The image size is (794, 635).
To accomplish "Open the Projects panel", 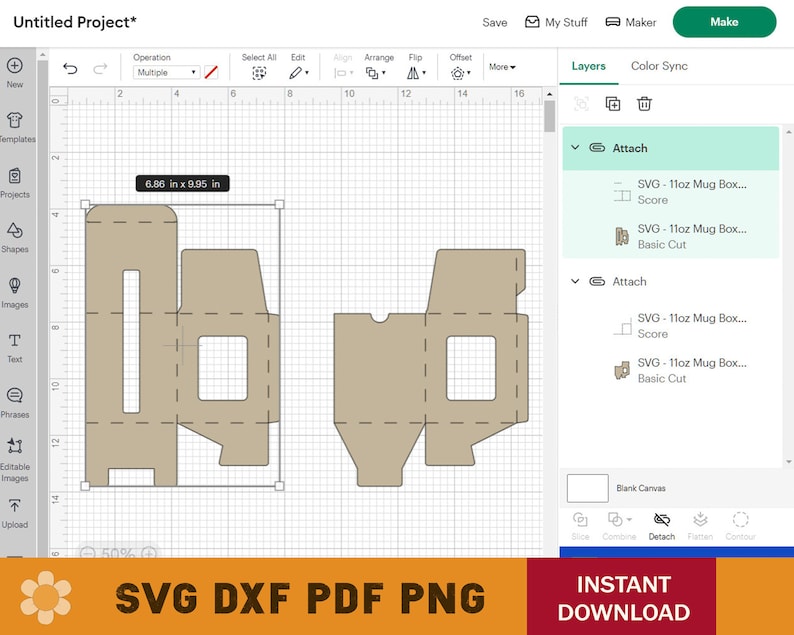I will [x=15, y=183].
